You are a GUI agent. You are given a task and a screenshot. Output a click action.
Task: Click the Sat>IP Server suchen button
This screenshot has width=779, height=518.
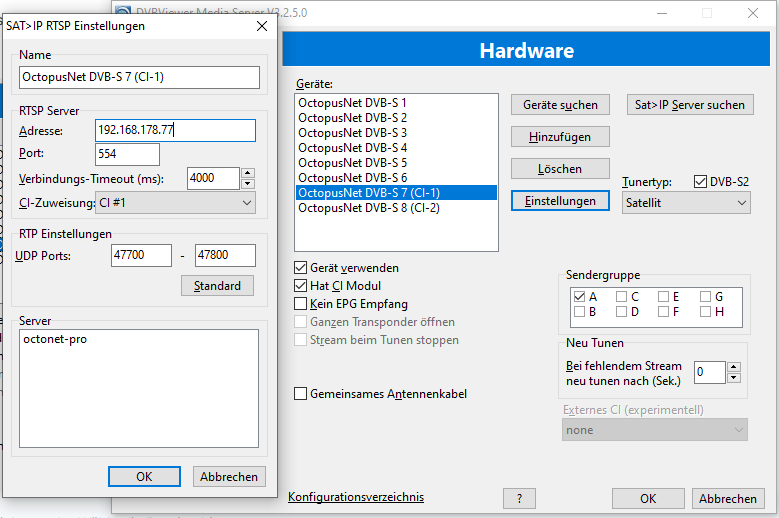[x=690, y=105]
